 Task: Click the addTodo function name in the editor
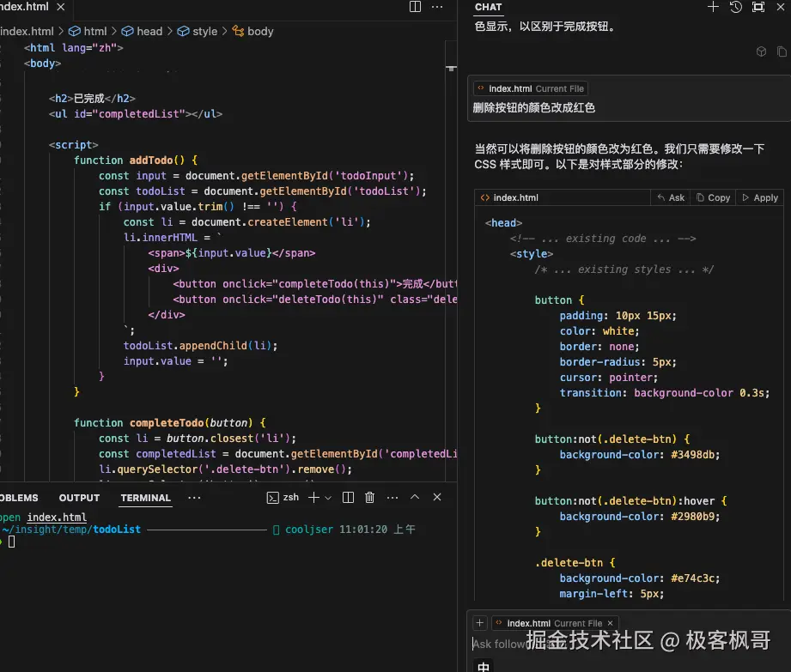click(x=151, y=160)
